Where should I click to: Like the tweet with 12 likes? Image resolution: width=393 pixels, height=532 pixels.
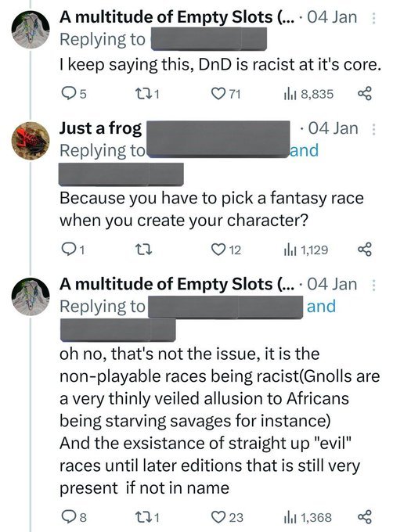click(226, 250)
